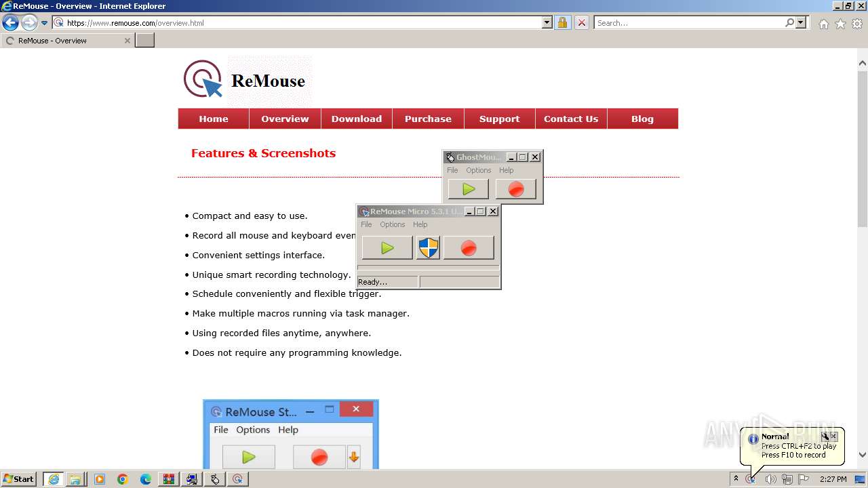Close the ReMouse - Overview tab
Image resolution: width=868 pixels, height=488 pixels.
[x=127, y=41]
